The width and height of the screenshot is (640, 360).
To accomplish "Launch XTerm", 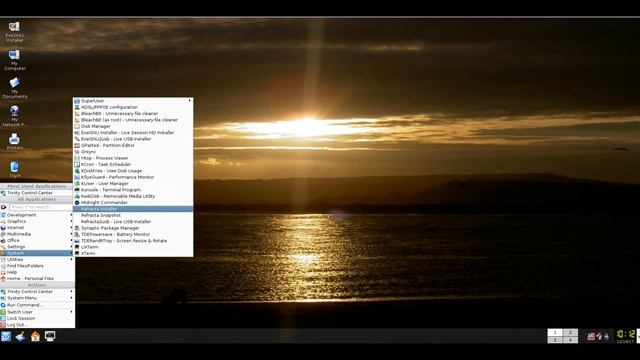I will pos(133,253).
